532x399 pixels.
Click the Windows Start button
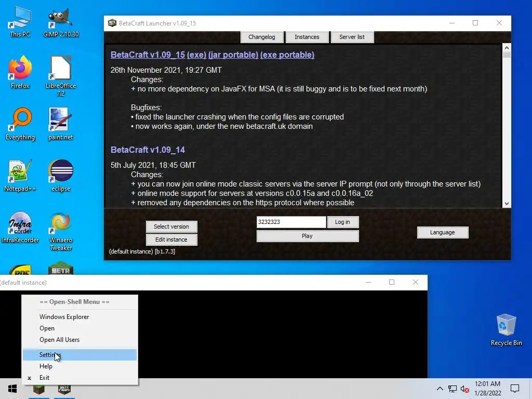[12, 389]
